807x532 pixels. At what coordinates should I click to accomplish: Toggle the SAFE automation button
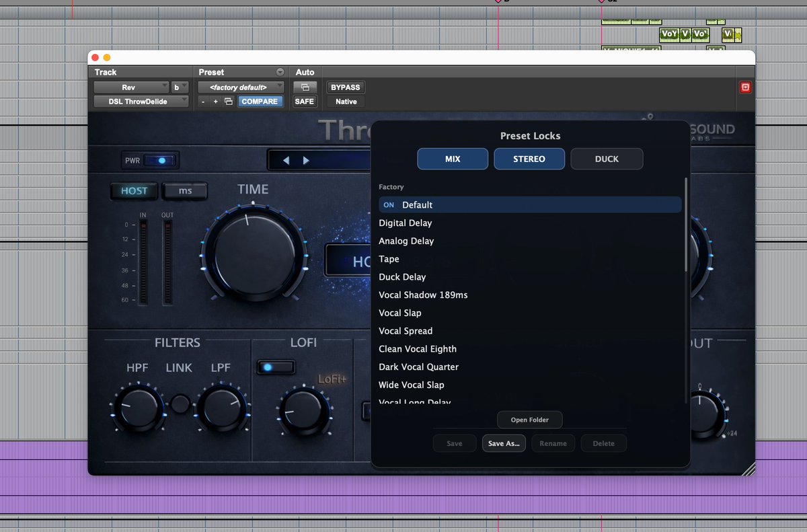point(305,102)
